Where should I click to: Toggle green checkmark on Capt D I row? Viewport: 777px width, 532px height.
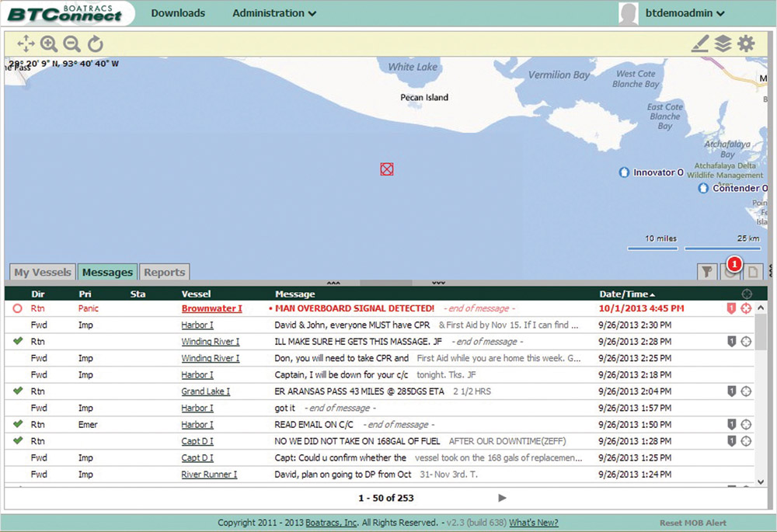(x=18, y=441)
